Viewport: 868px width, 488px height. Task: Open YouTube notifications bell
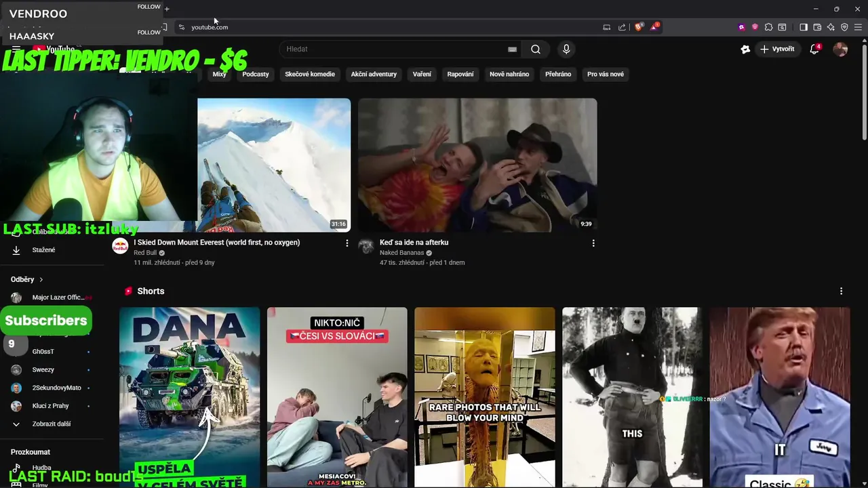coord(815,49)
